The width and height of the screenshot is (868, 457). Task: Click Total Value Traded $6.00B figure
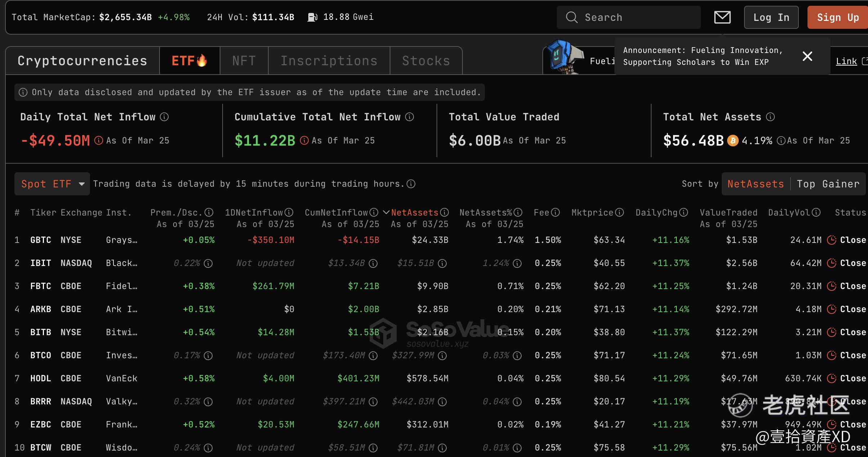pyautogui.click(x=475, y=141)
